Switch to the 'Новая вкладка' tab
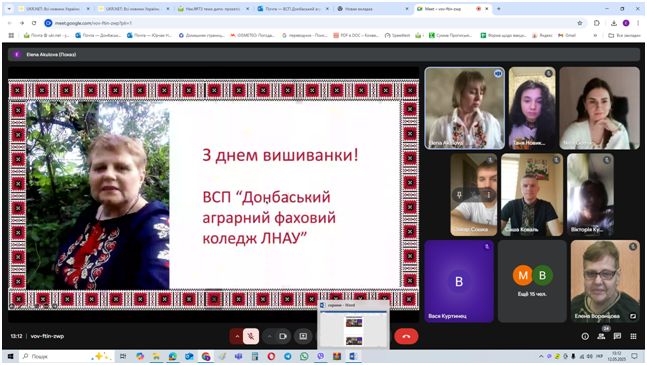Screen dimensions: 647x365 (x=371, y=8)
